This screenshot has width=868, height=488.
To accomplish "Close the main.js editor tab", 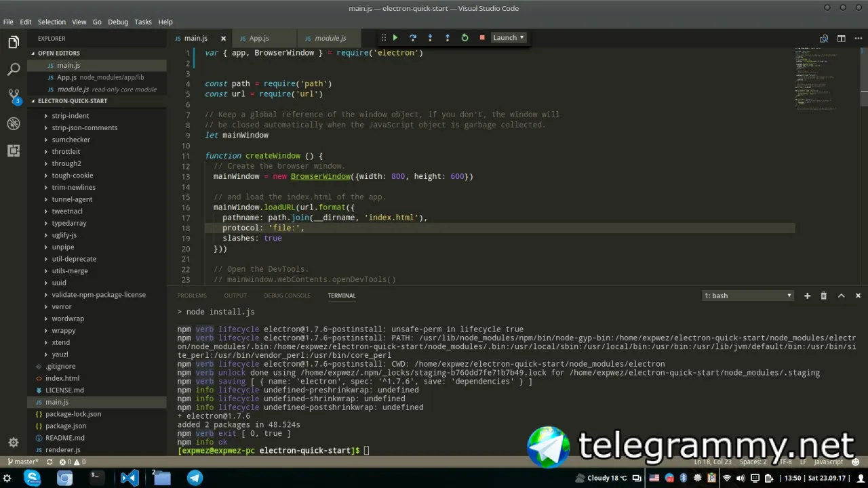I will pyautogui.click(x=223, y=39).
